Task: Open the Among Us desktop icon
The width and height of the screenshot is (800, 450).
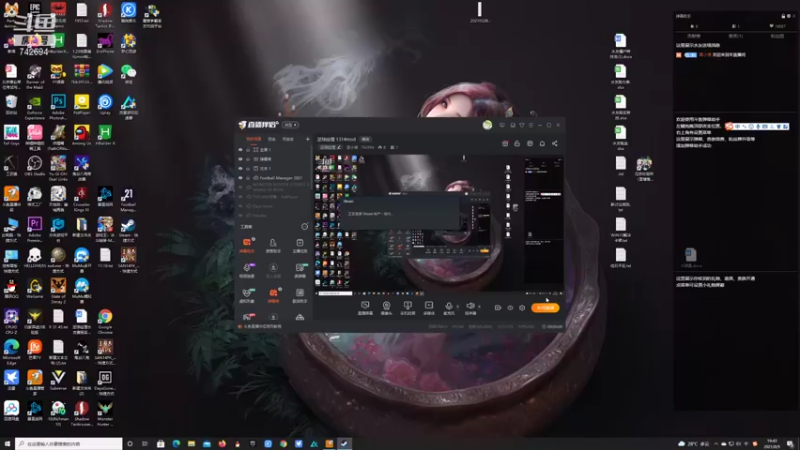Action: tap(82, 136)
